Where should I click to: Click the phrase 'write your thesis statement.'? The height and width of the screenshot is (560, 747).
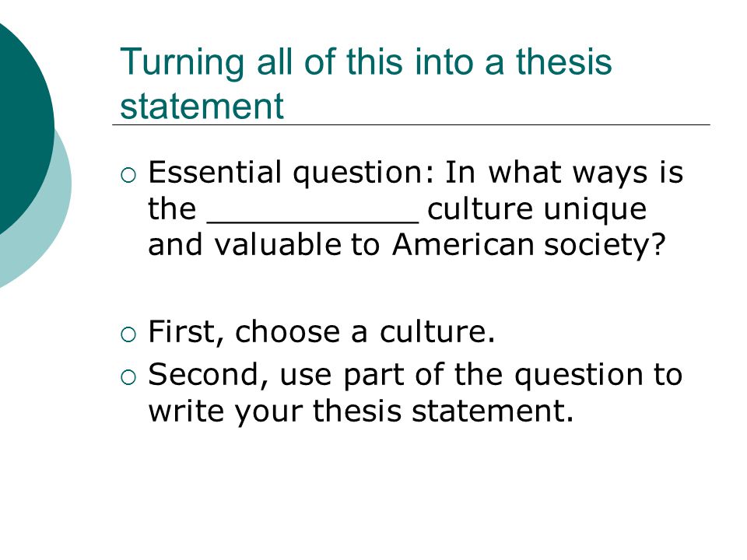(361, 411)
